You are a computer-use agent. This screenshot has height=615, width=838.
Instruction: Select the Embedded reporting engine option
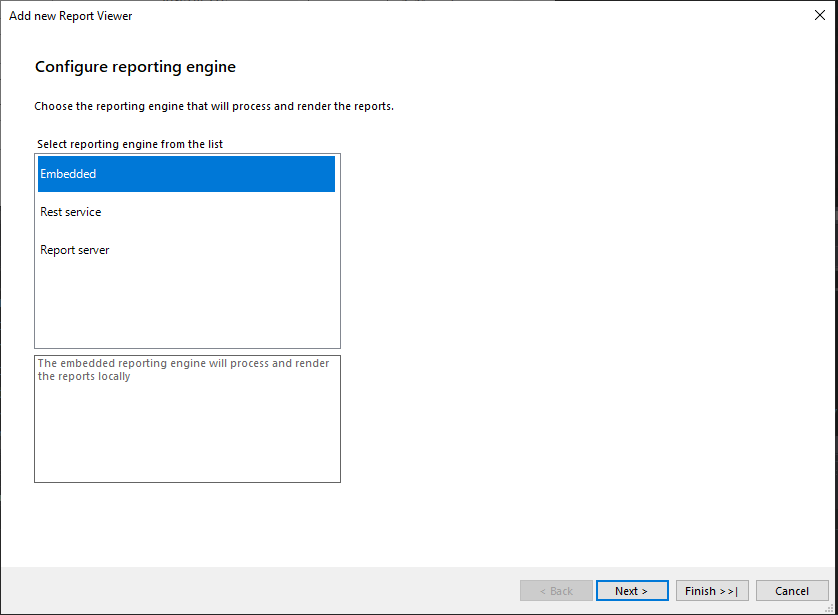tap(68, 174)
